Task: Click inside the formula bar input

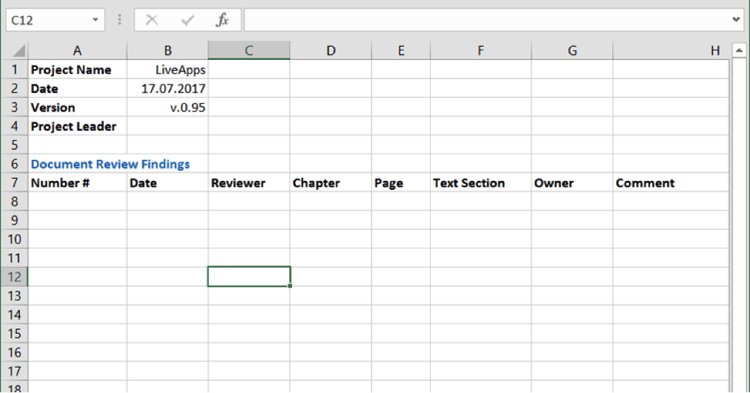Action: [x=488, y=20]
